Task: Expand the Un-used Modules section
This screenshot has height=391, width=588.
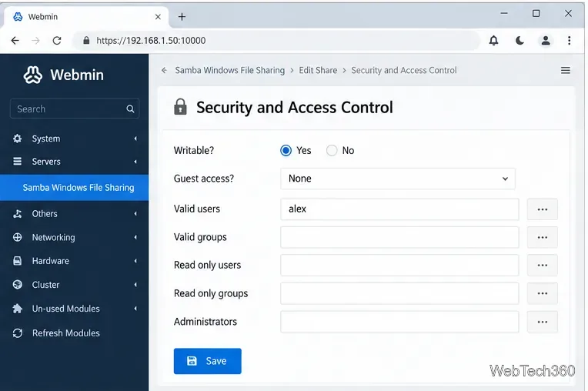Action: click(x=135, y=309)
